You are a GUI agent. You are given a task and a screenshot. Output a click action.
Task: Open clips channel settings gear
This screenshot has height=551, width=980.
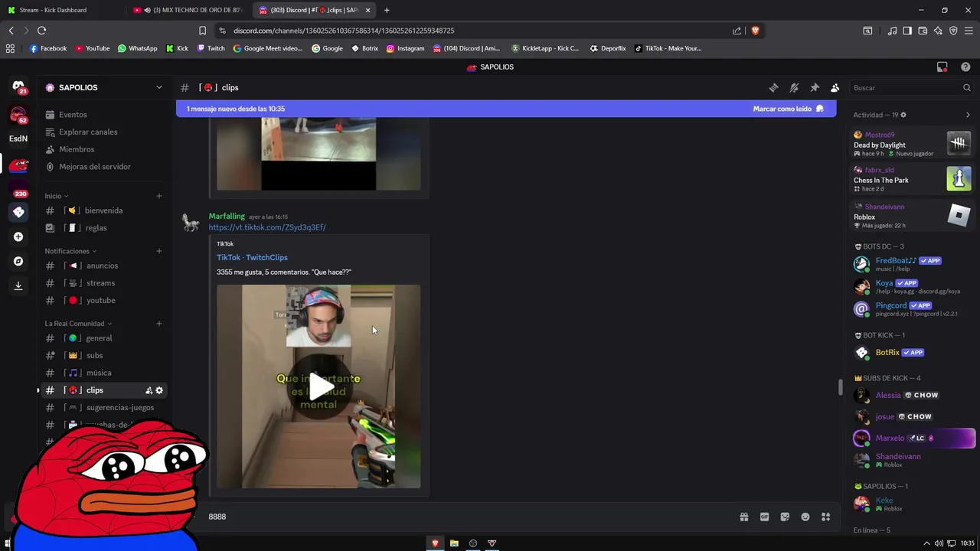pos(159,390)
